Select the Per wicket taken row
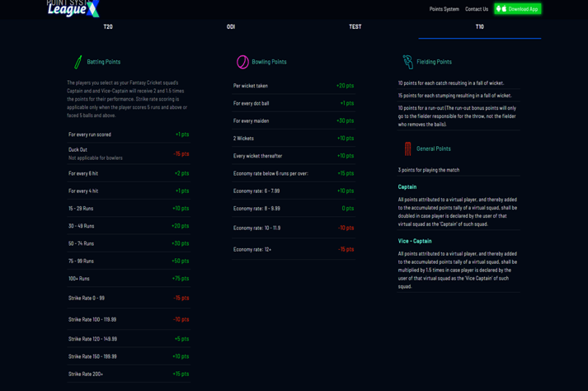 (294, 86)
